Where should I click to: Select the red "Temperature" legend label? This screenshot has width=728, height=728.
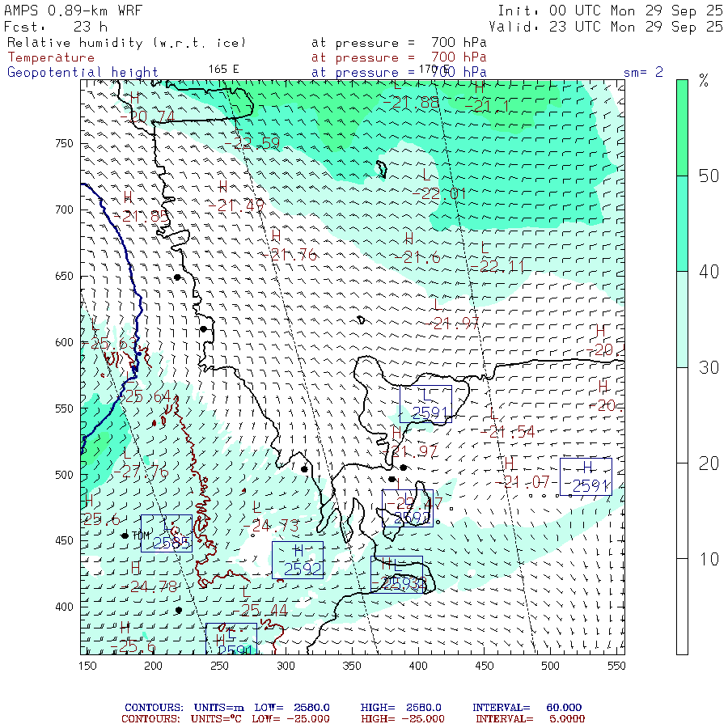(x=51, y=57)
